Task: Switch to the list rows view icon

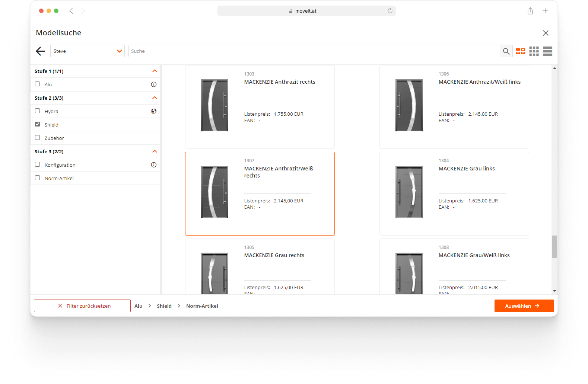Action: coord(547,51)
